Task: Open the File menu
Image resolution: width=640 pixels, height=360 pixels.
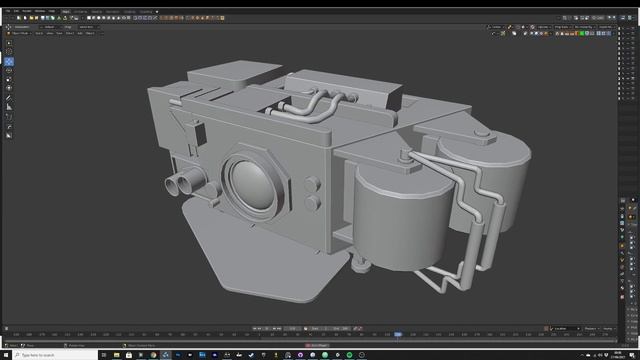Action: click(8, 11)
